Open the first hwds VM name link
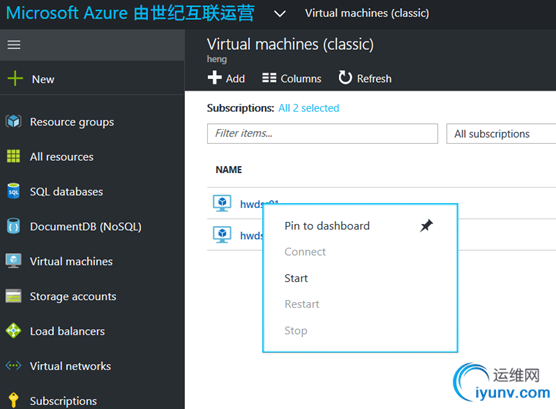 tap(259, 204)
